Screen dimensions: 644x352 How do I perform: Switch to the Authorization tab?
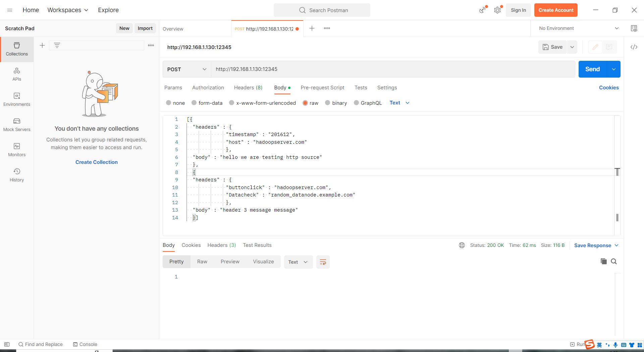208,88
